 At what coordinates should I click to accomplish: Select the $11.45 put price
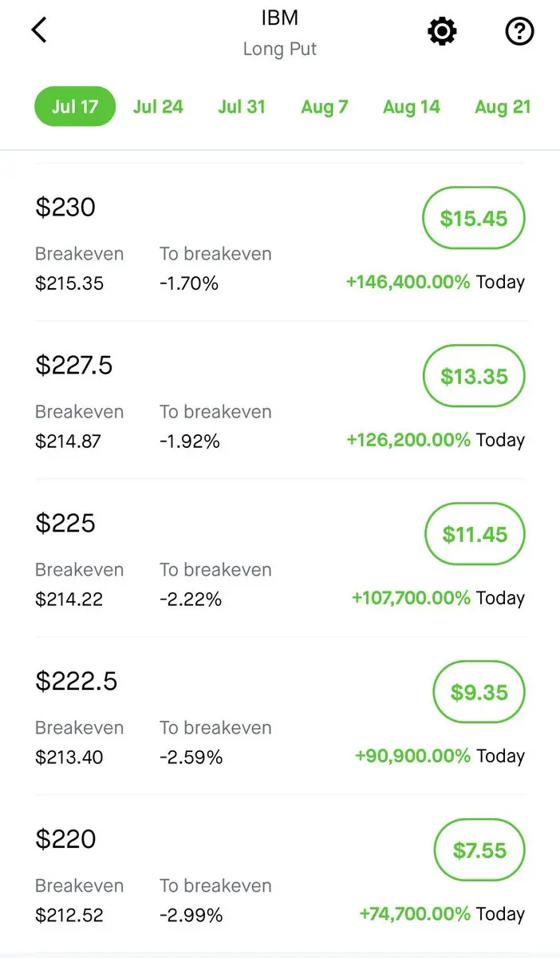tap(475, 534)
